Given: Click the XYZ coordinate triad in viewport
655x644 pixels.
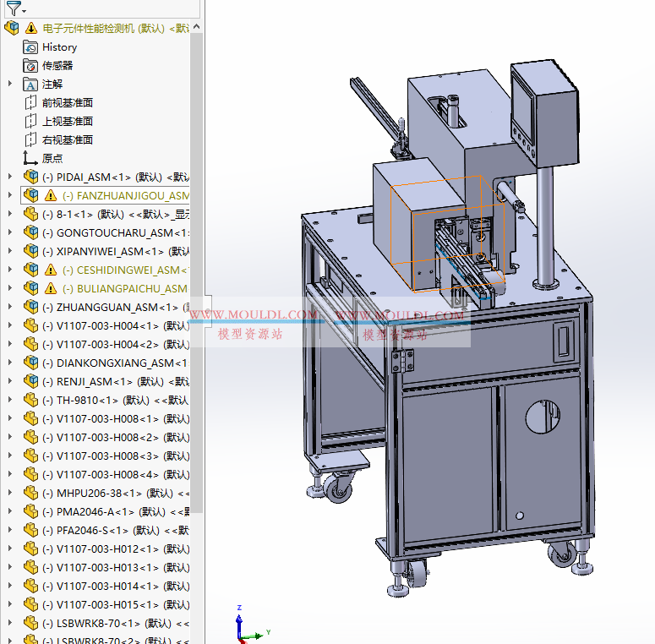Looking at the screenshot, I should [x=251, y=624].
